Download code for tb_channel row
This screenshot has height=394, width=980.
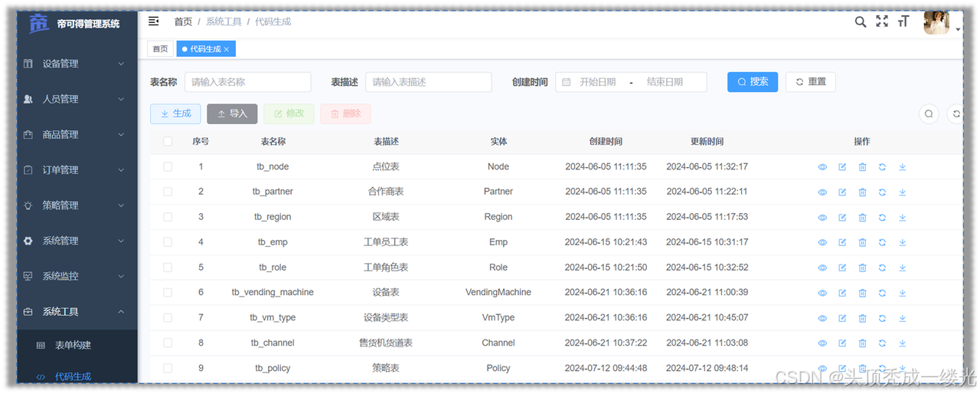coord(902,343)
